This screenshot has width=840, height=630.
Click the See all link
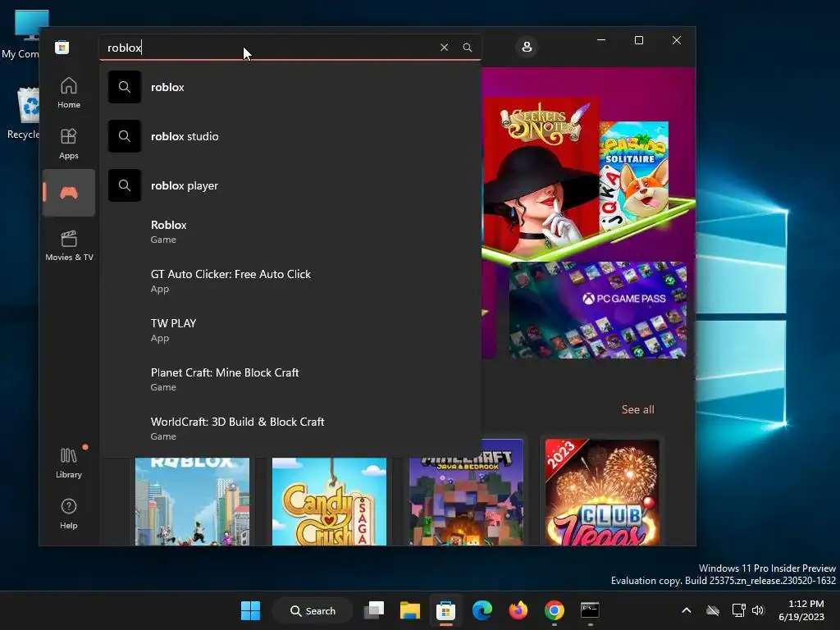point(637,409)
